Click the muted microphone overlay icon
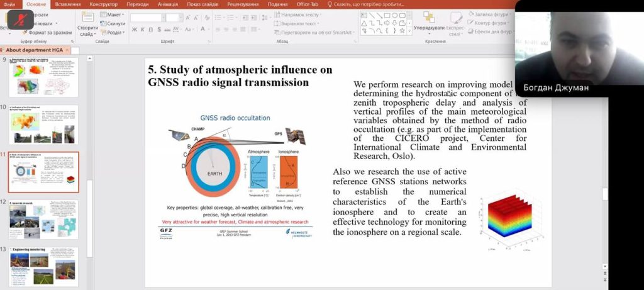This screenshot has height=290, width=644. click(18, 20)
